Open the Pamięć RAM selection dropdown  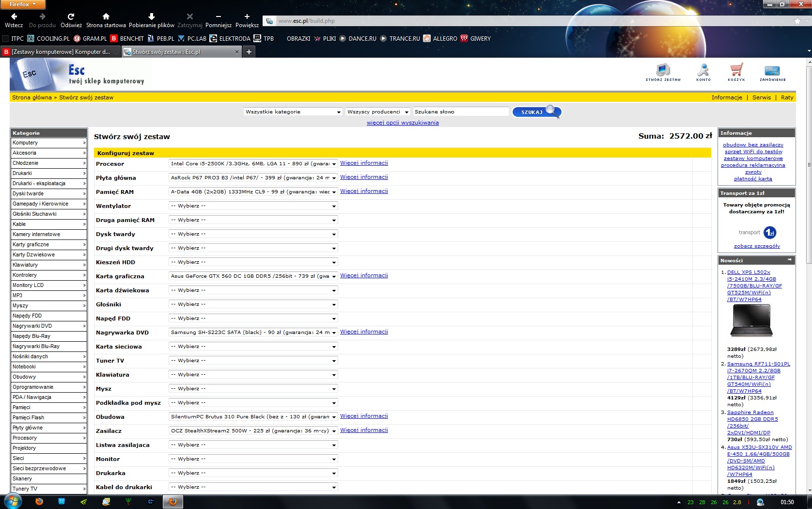pos(253,192)
